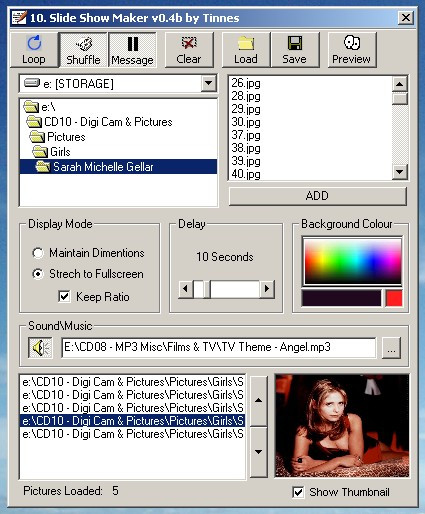Toggle the Message button
425x514 pixels.
click(132, 50)
